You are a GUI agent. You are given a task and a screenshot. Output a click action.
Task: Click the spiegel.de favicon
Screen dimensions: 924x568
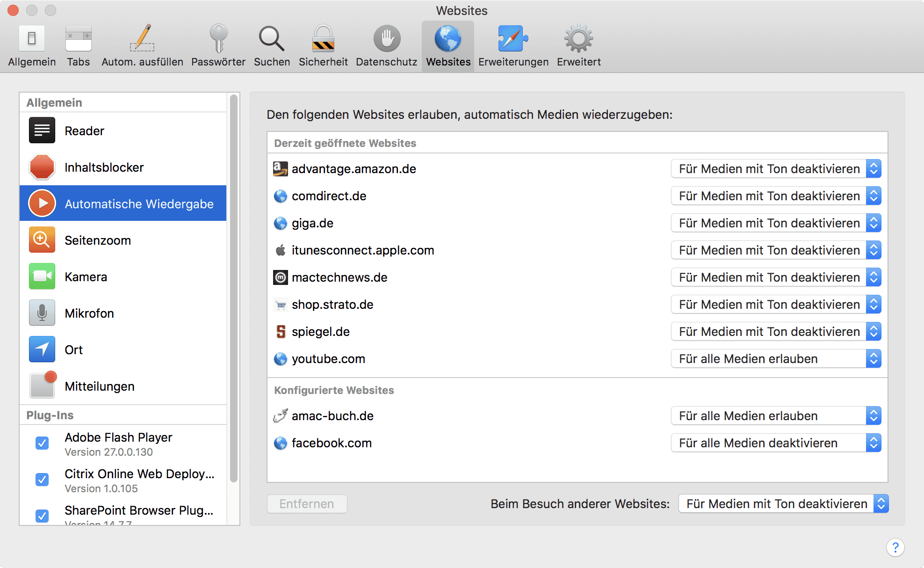click(x=281, y=332)
